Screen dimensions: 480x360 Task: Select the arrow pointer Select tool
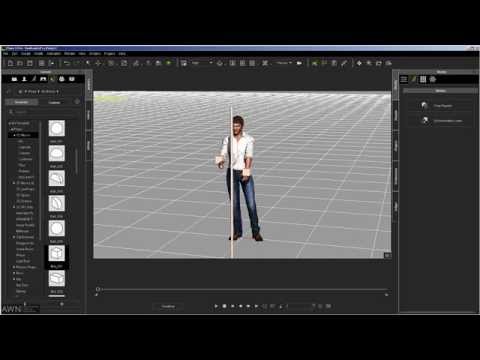[x=88, y=63]
